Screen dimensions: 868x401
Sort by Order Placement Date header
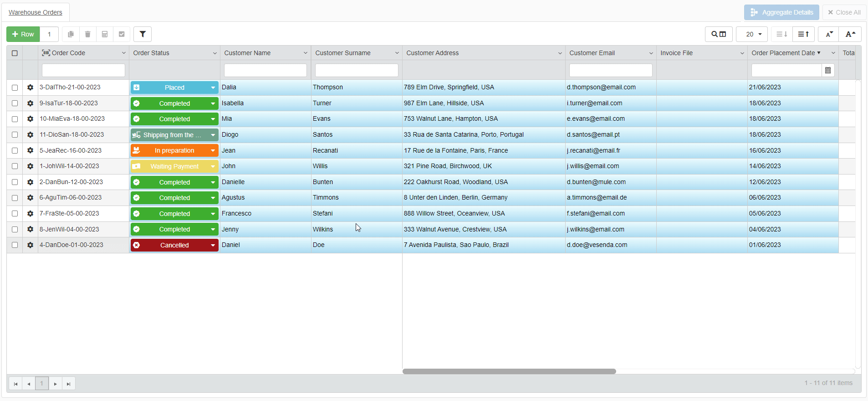pos(783,53)
